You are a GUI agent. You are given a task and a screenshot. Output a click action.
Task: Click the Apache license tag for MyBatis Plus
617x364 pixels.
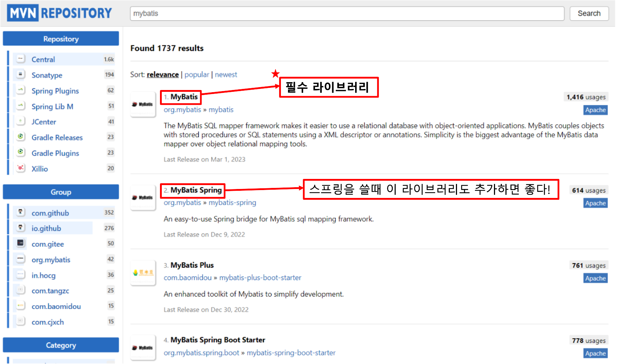point(595,278)
